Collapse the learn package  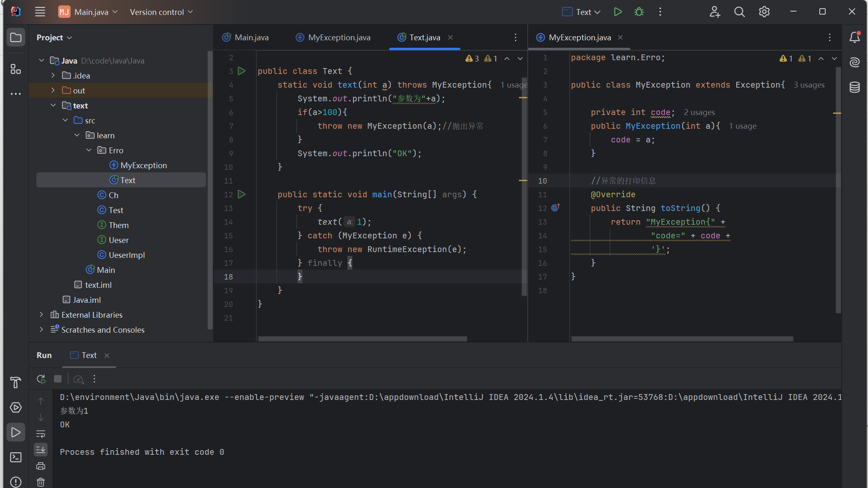pyautogui.click(x=77, y=135)
